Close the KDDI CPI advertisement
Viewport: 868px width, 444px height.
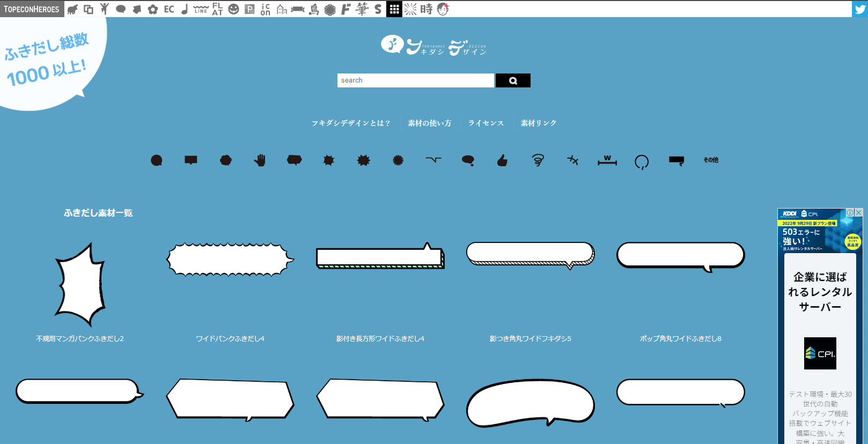859,212
